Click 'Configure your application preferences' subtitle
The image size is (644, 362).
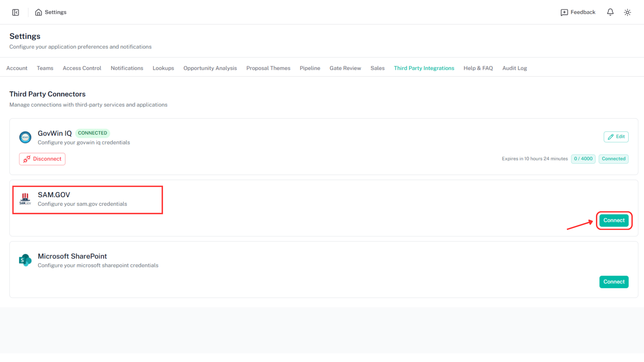pos(80,47)
